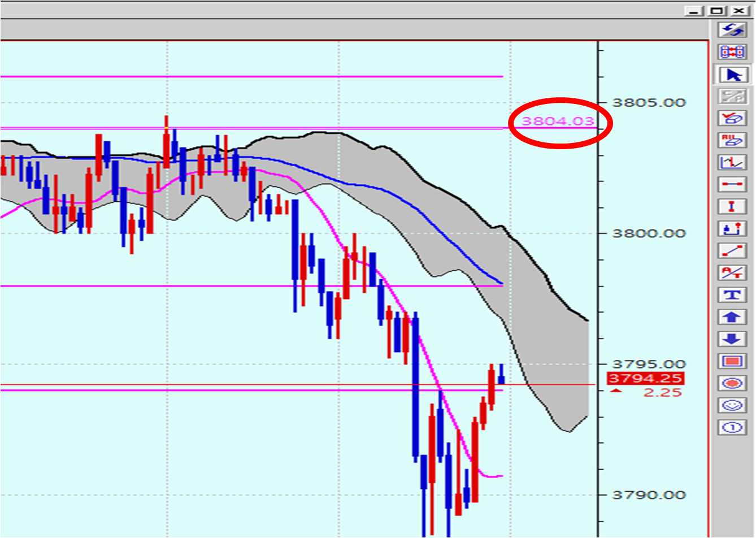Select the vertical line drawing tool

[732, 206]
